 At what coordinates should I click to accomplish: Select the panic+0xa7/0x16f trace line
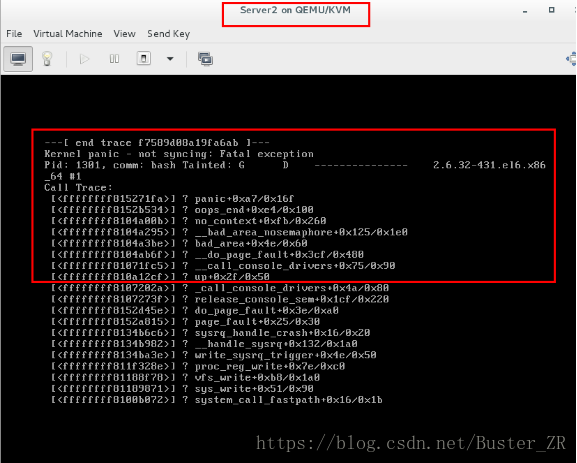[173, 199]
